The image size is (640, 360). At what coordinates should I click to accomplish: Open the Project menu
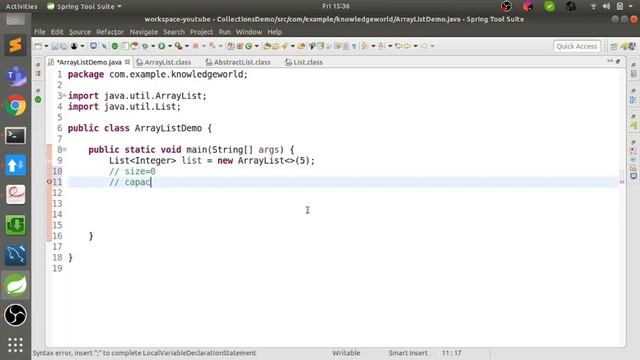(x=201, y=32)
